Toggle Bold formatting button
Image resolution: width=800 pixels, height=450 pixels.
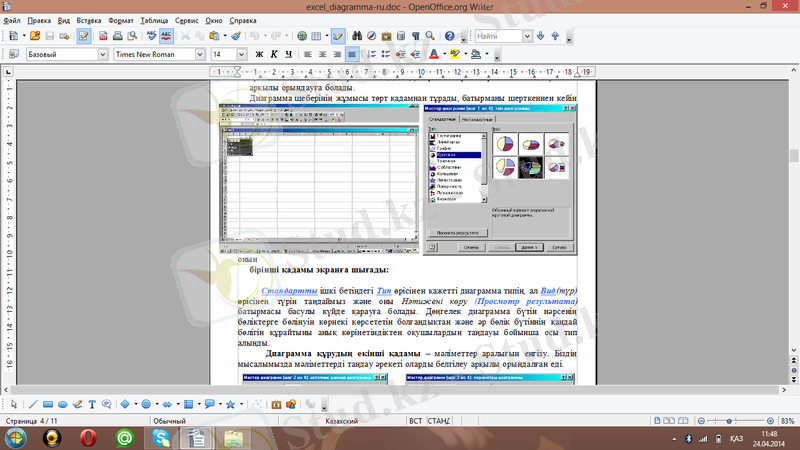(259, 54)
